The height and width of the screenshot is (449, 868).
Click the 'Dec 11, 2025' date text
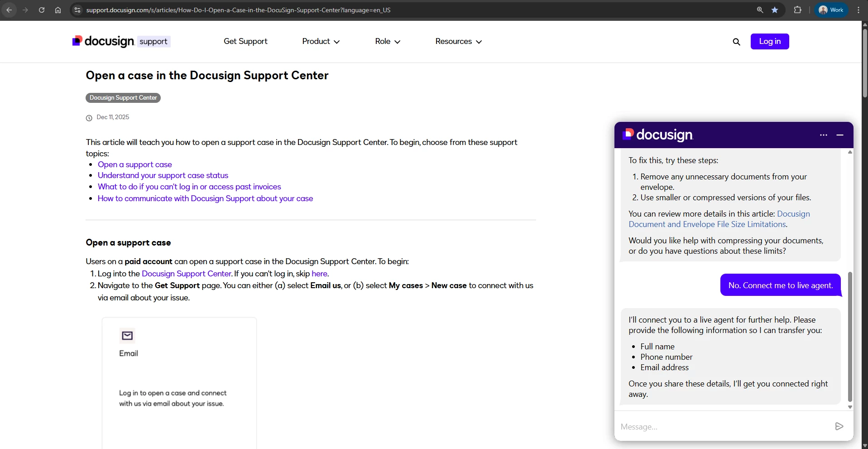pyautogui.click(x=113, y=117)
